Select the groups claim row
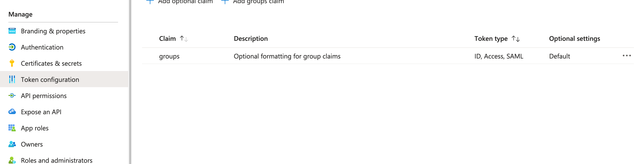Image resolution: width=644 pixels, height=164 pixels. 388,56
